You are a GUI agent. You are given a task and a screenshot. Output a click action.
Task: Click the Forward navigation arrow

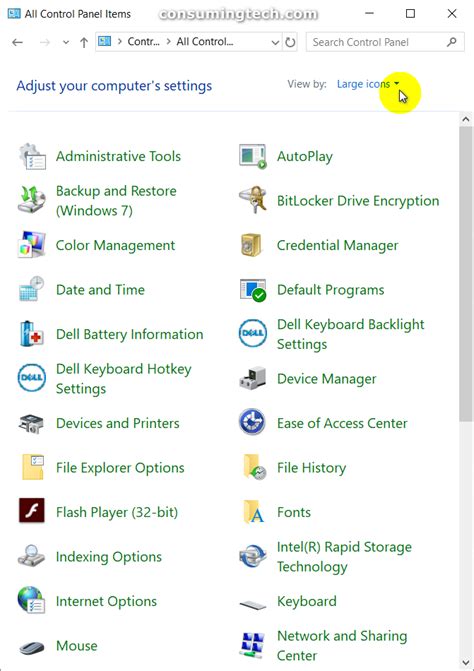pos(44,42)
